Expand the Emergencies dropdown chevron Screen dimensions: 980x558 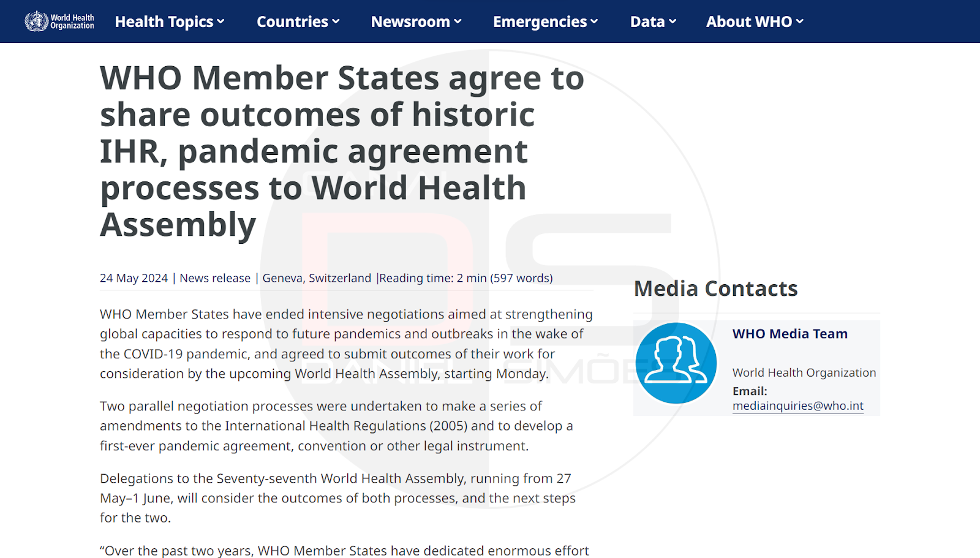[594, 22]
